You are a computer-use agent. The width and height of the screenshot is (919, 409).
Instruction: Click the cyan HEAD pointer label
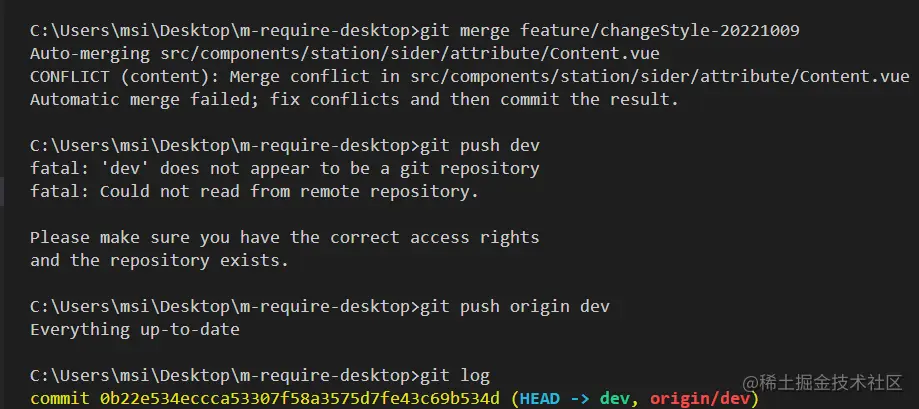click(539, 399)
